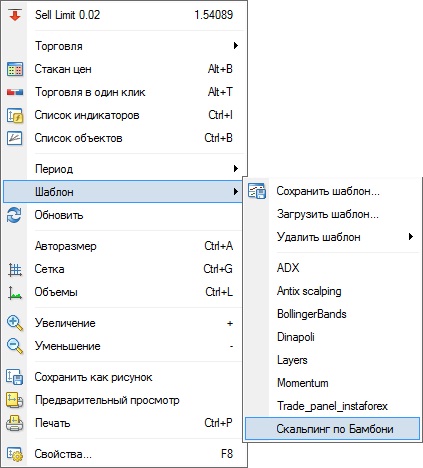Expand the Торговля submenu arrow
423x468 pixels.
pyautogui.click(x=236, y=46)
